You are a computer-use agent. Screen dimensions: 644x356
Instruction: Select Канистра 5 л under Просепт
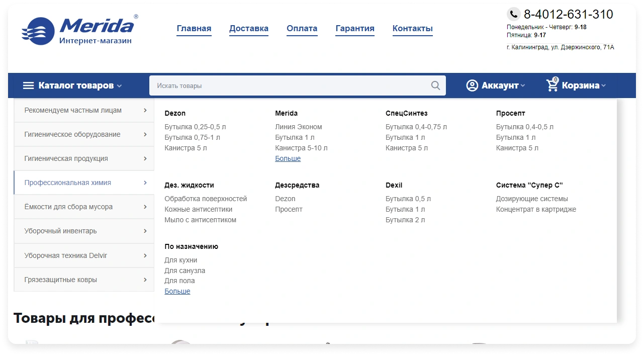pos(517,148)
